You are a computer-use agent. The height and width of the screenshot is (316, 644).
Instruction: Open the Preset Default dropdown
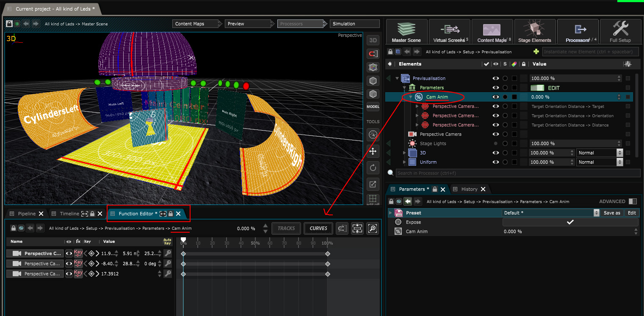point(551,213)
